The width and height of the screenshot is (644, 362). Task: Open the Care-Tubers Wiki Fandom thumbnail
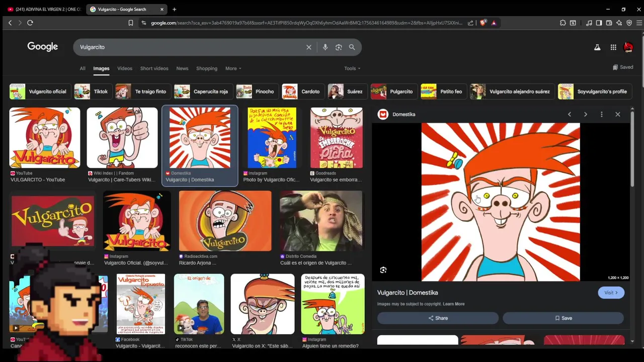(122, 138)
